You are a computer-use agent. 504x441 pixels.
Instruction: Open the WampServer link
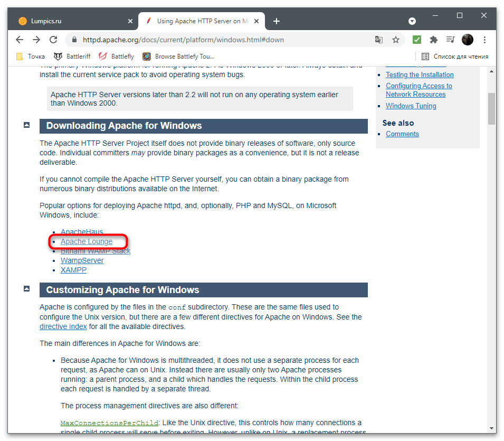pos(82,260)
